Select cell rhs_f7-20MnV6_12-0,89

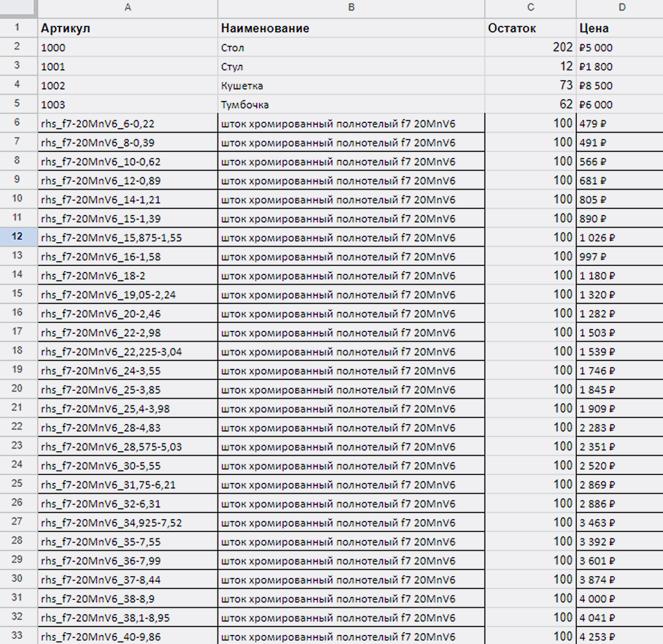[x=128, y=180]
